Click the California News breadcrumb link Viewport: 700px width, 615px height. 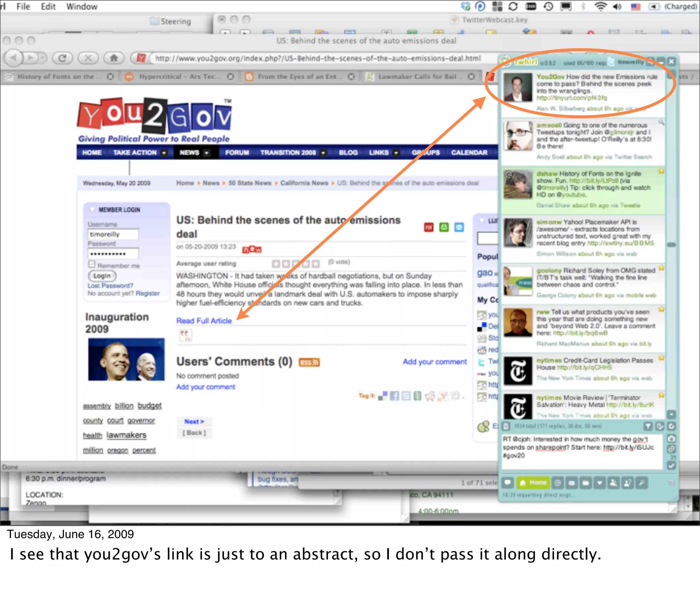pos(304,183)
